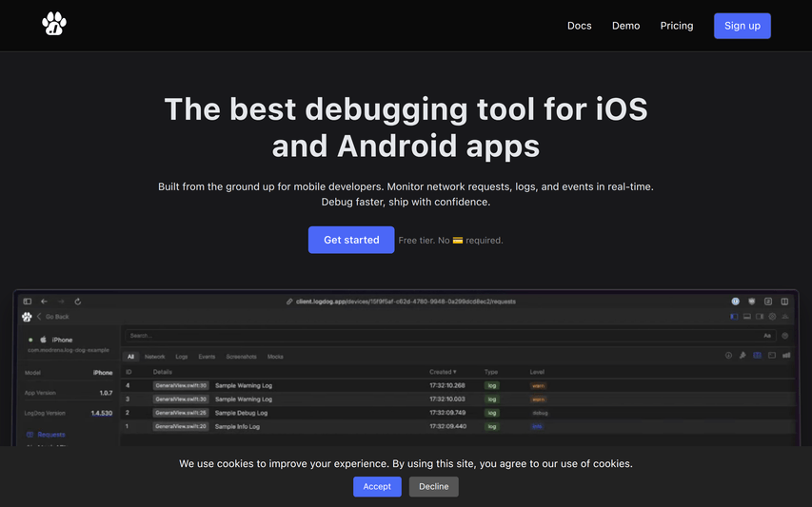
Task: Click the reload icon in the preview browser
Action: pyautogui.click(x=78, y=302)
